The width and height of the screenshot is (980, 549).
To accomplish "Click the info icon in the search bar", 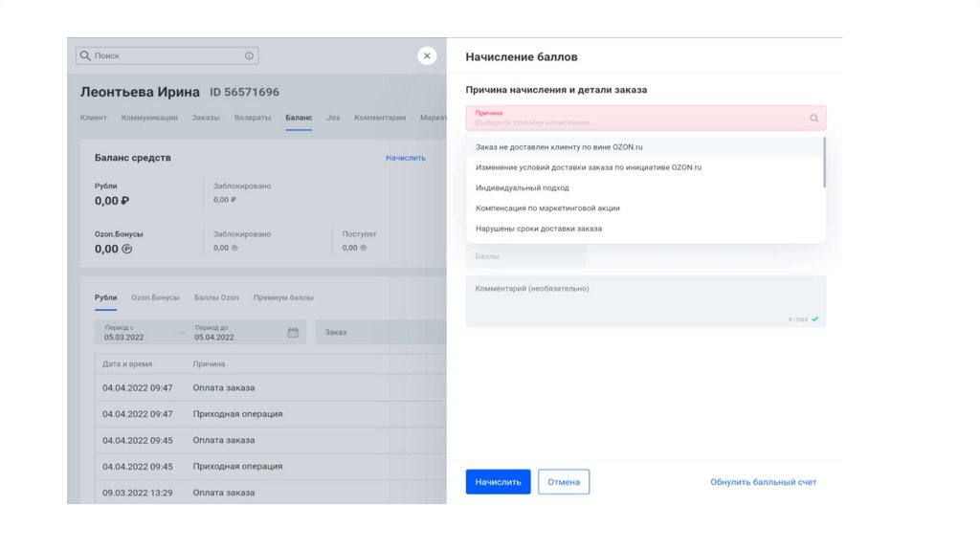I will 250,55.
